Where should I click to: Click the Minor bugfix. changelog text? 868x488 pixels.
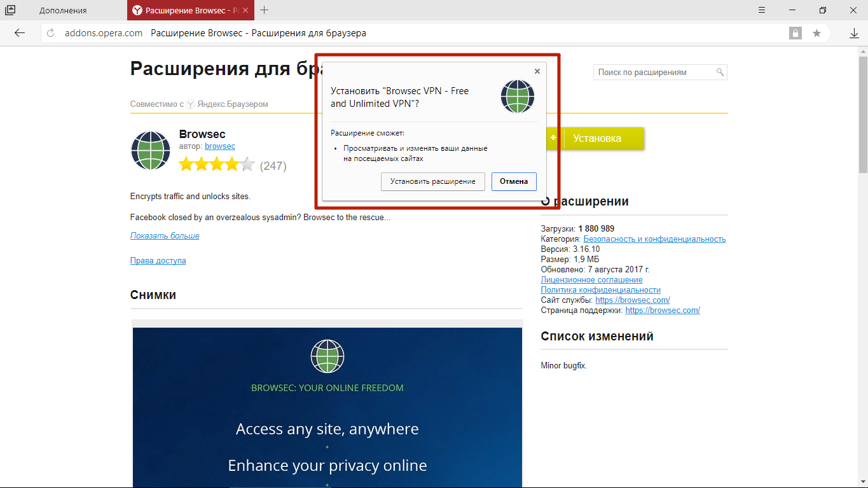pyautogui.click(x=564, y=366)
